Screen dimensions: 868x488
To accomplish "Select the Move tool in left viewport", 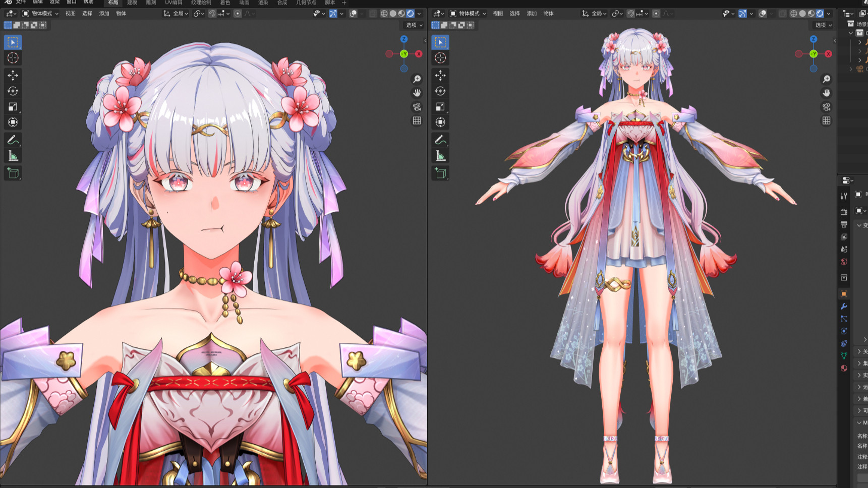I will [13, 75].
